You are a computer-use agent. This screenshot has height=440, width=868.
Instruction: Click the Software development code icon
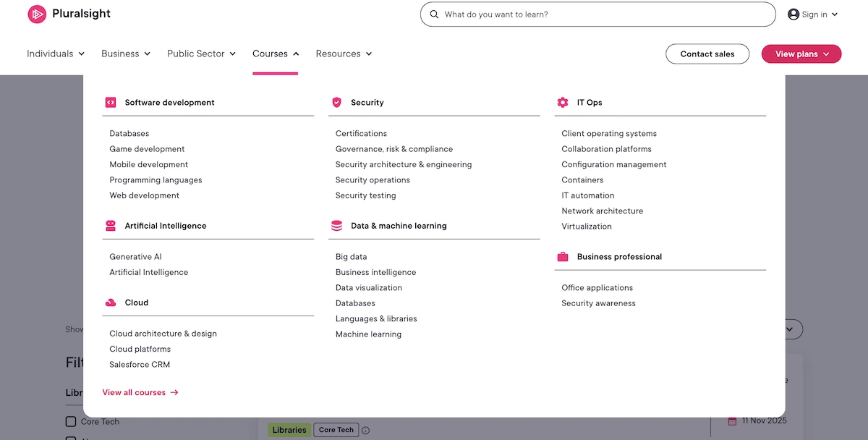[111, 102]
